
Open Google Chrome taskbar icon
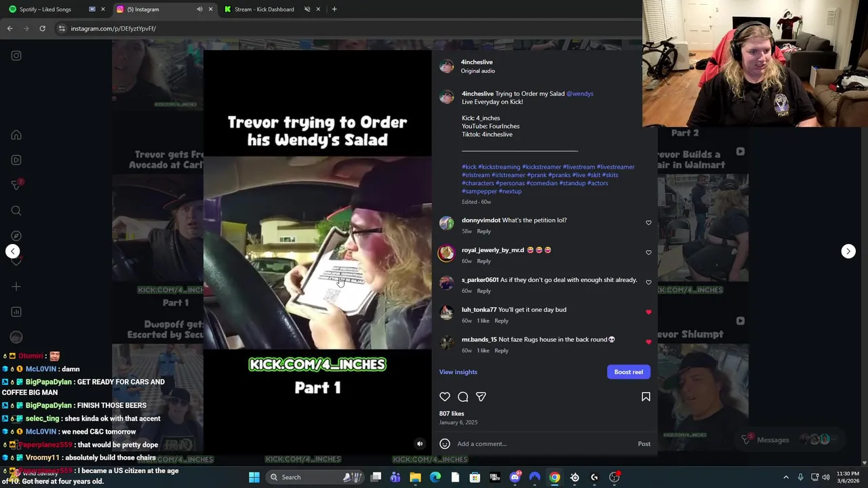click(x=555, y=477)
